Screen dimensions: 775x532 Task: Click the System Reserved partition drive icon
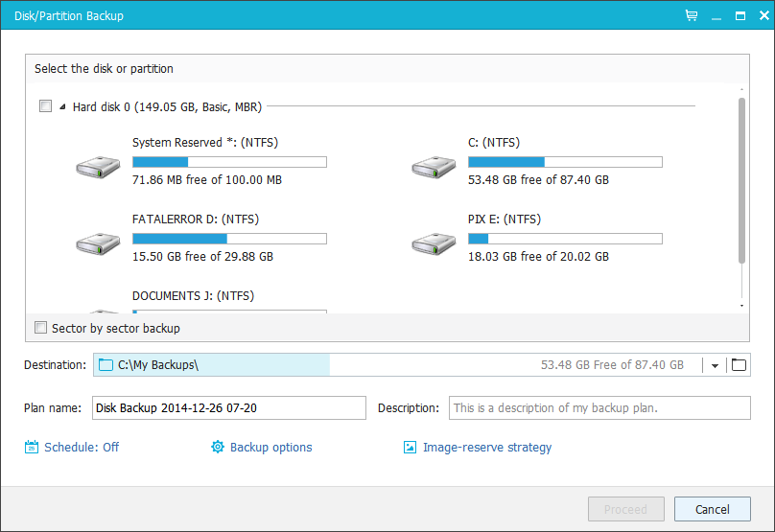(97, 167)
